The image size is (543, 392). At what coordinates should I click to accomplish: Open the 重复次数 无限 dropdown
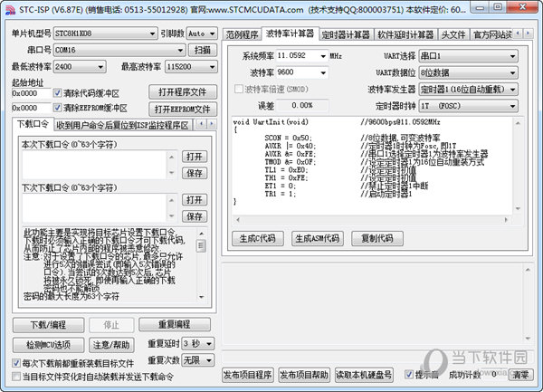coord(198,360)
